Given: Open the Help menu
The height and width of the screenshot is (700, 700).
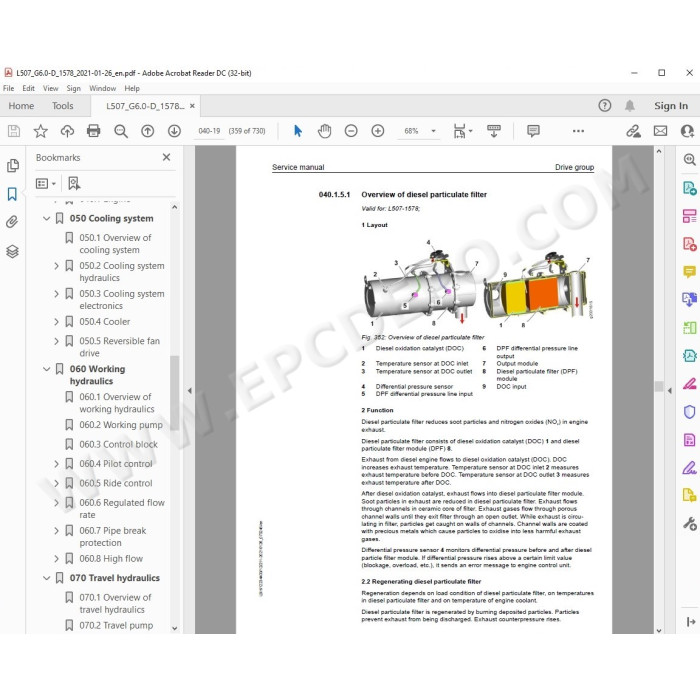Looking at the screenshot, I should tap(132, 88).
